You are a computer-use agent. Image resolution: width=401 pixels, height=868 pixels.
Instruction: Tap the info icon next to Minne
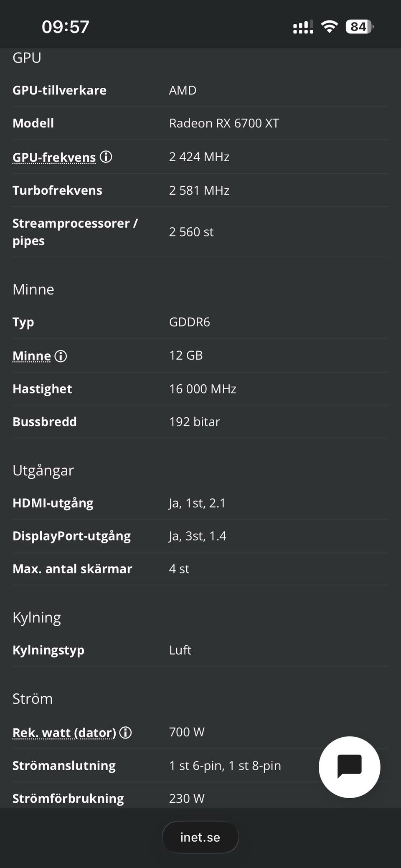tap(61, 356)
